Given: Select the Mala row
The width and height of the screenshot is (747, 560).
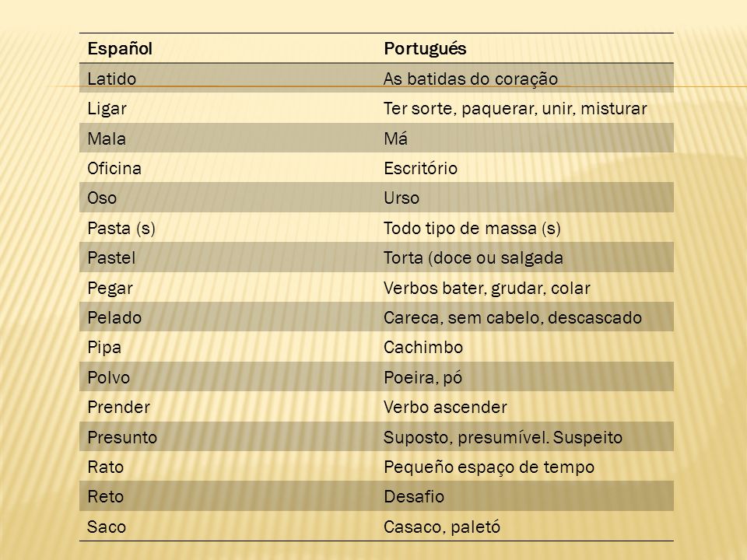Looking at the screenshot, I should pos(377,138).
